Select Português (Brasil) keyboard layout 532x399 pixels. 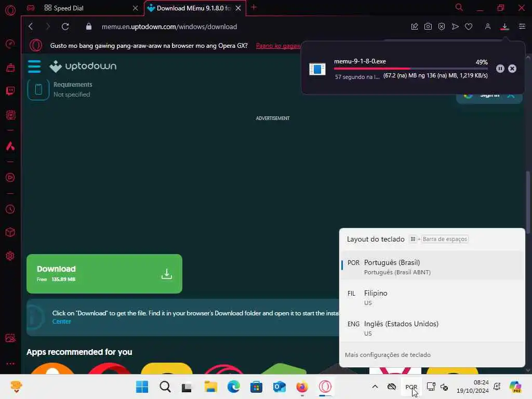tap(432, 267)
